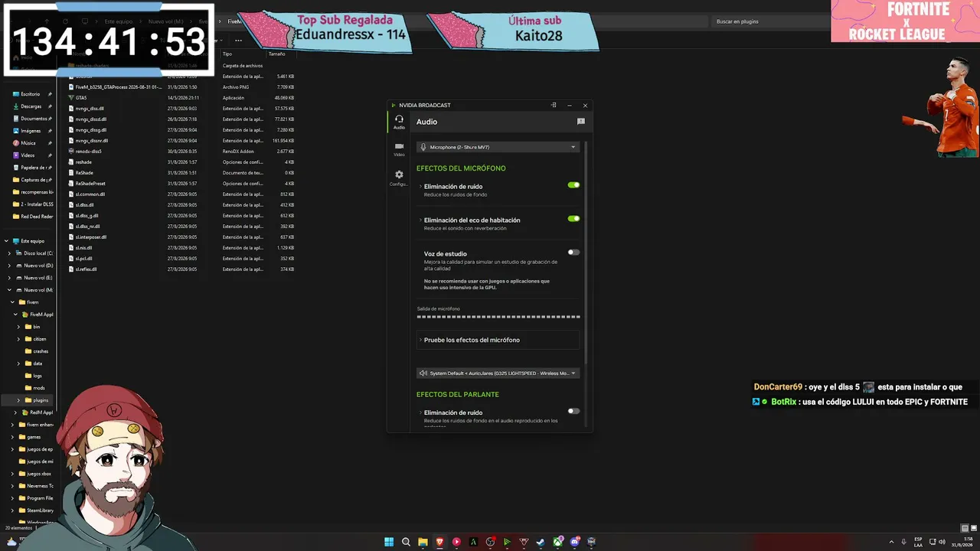The width and height of the screenshot is (980, 551).
Task: Expand microphone Eliminación de ruido settings
Action: pyautogui.click(x=420, y=187)
